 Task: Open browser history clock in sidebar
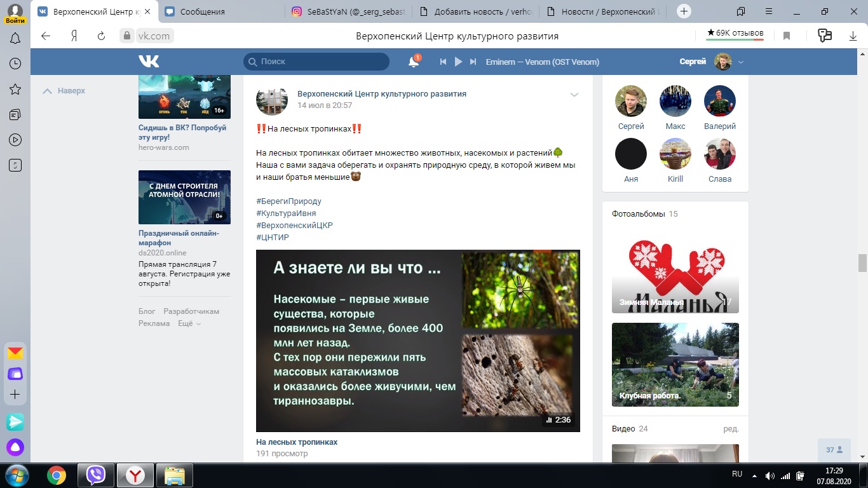point(15,64)
